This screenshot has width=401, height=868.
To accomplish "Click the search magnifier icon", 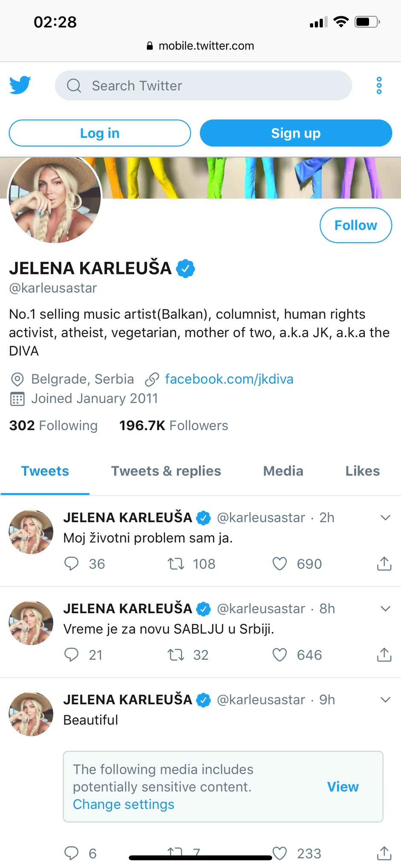I will pyautogui.click(x=74, y=85).
